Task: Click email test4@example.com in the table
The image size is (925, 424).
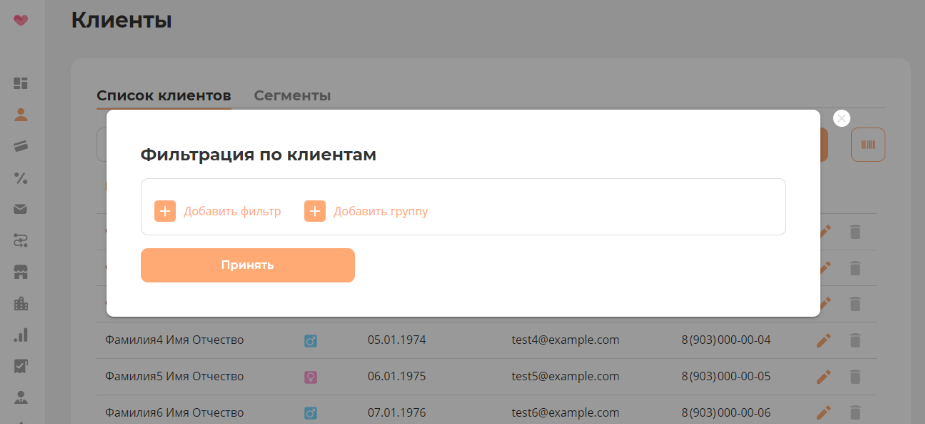Action: [x=565, y=340]
